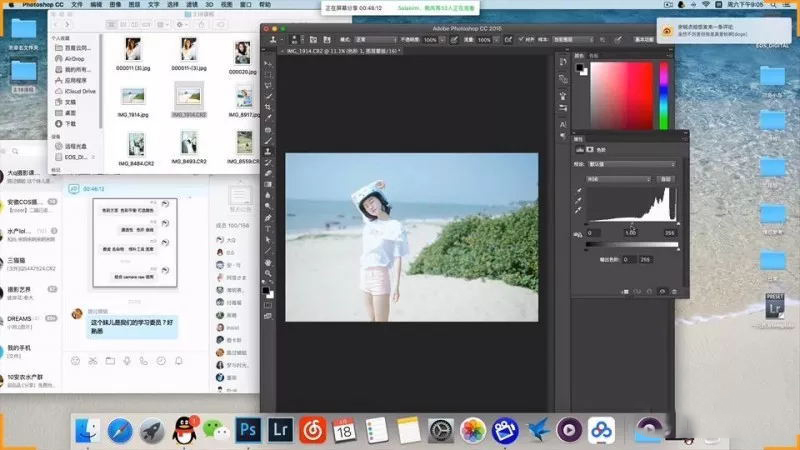Select the Lasso tool

268,85
